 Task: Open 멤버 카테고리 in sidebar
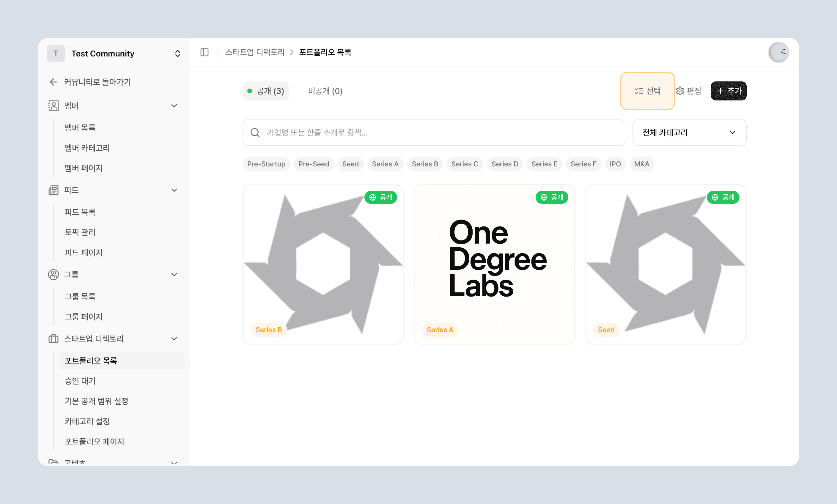tap(87, 148)
